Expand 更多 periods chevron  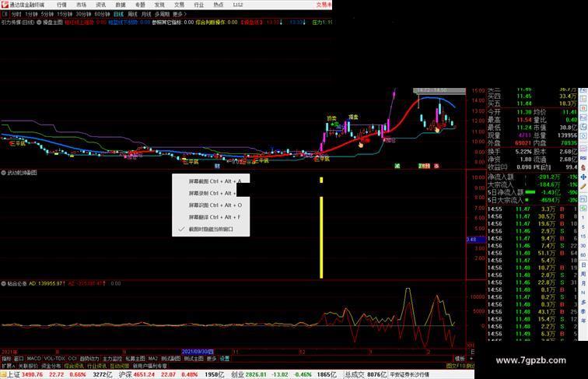(180, 14)
